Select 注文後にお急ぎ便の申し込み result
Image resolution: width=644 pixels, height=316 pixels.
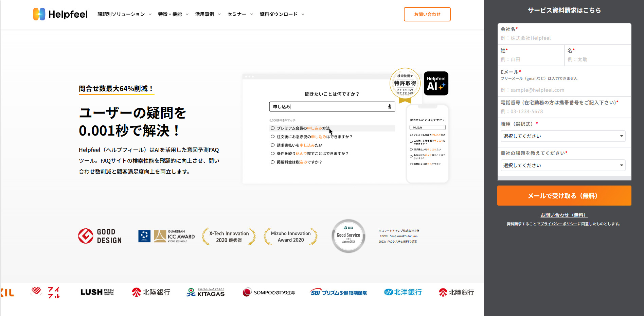tap(311, 137)
